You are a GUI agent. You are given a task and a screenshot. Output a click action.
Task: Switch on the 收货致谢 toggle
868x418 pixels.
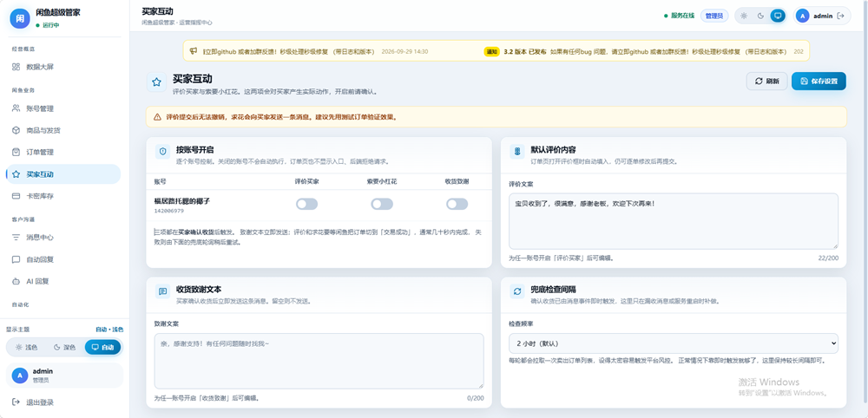[457, 204]
